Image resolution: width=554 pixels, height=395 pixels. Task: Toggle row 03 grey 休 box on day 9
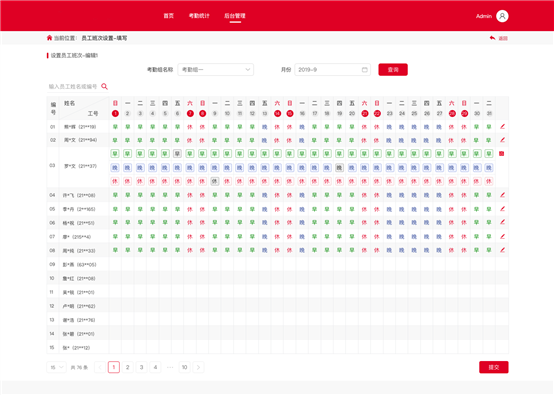point(215,181)
